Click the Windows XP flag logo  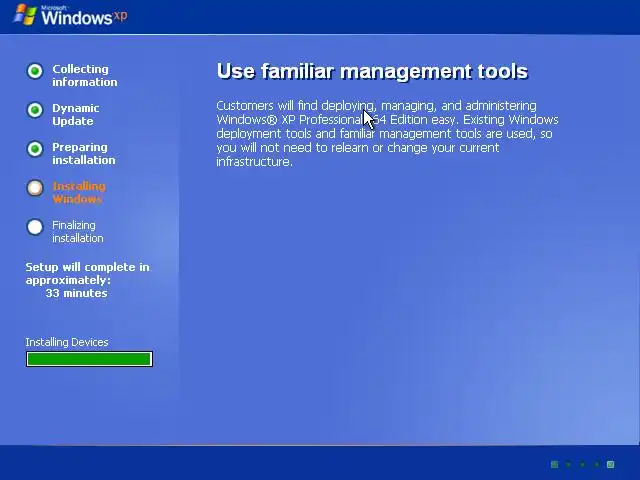click(x=25, y=14)
